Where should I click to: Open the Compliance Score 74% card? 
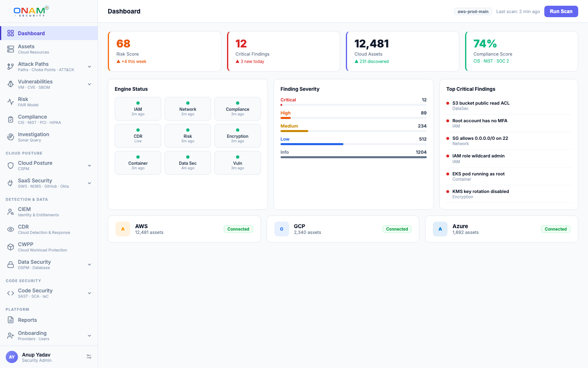(x=521, y=52)
